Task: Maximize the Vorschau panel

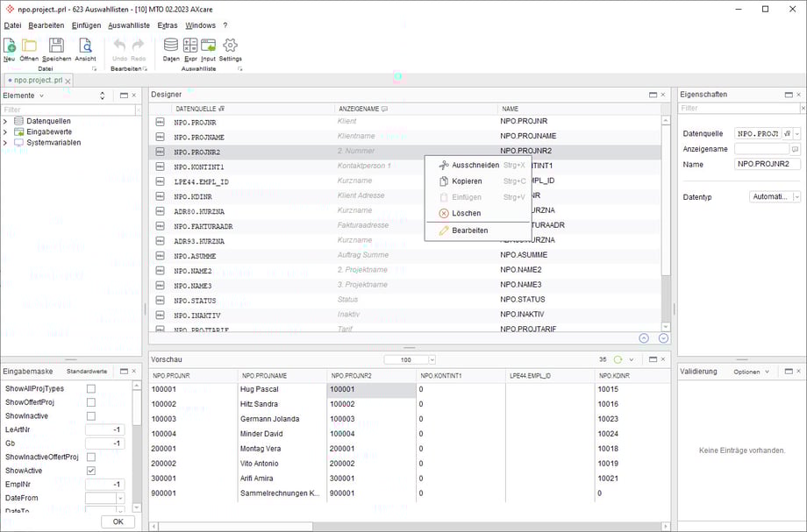Action: [x=653, y=359]
